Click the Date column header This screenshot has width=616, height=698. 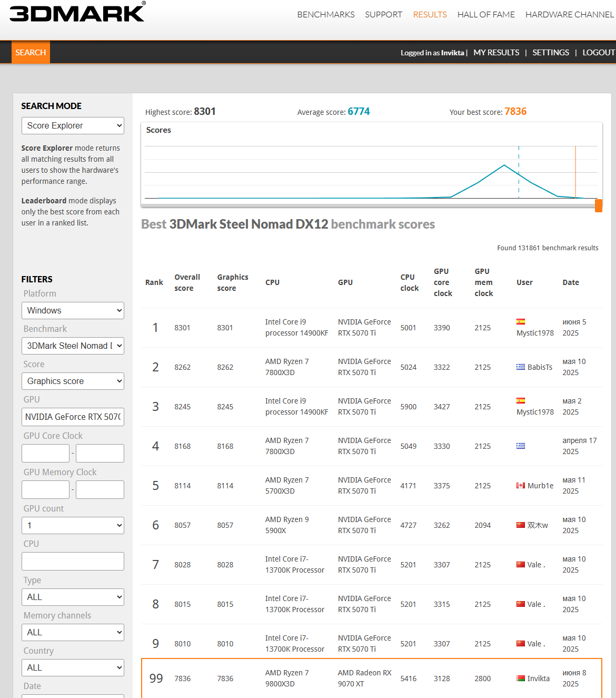571,282
